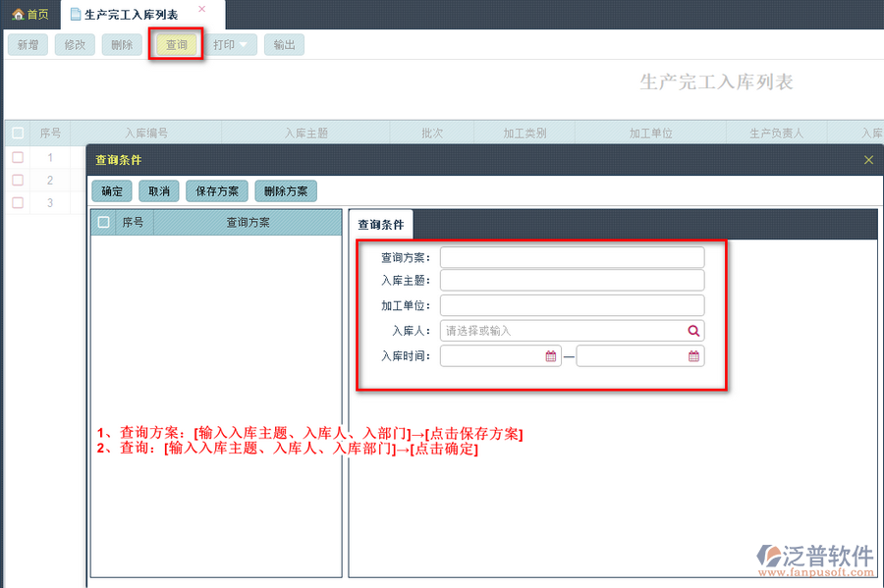
Task: Open the calendar icon for start 入库时间
Action: click(551, 356)
